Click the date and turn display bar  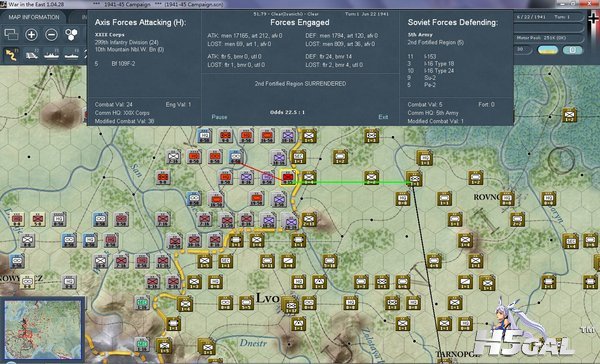(x=549, y=17)
